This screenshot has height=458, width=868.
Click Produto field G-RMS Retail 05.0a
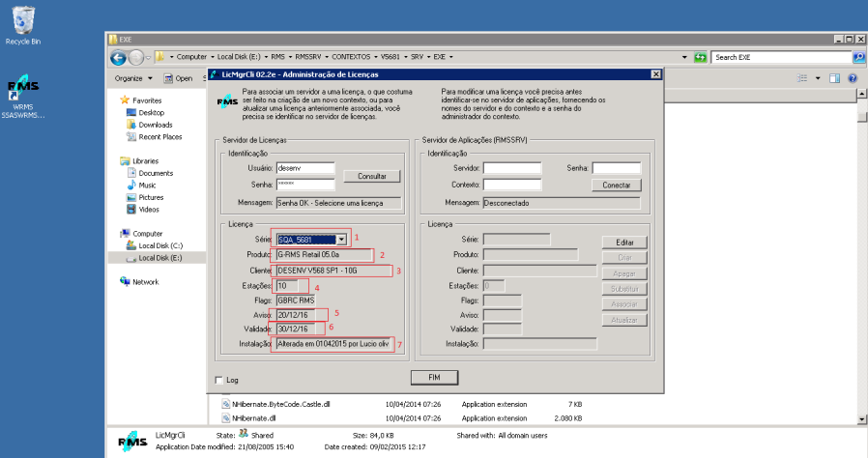click(x=325, y=255)
